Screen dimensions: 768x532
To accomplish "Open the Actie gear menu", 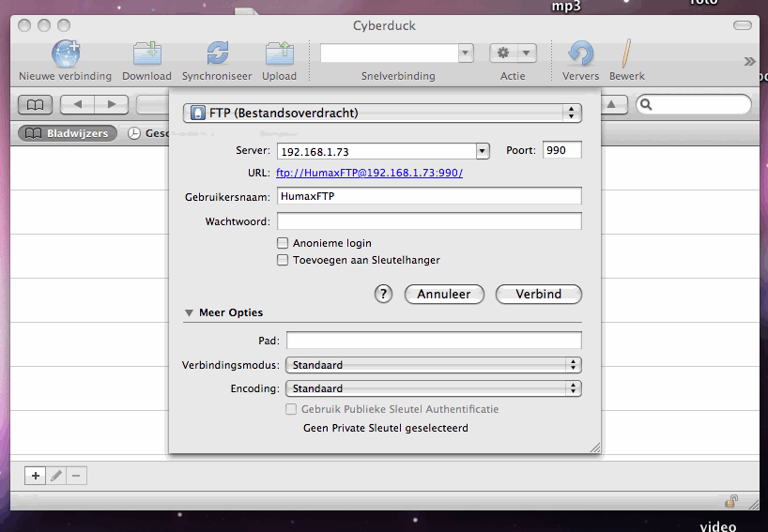I will (x=513, y=53).
